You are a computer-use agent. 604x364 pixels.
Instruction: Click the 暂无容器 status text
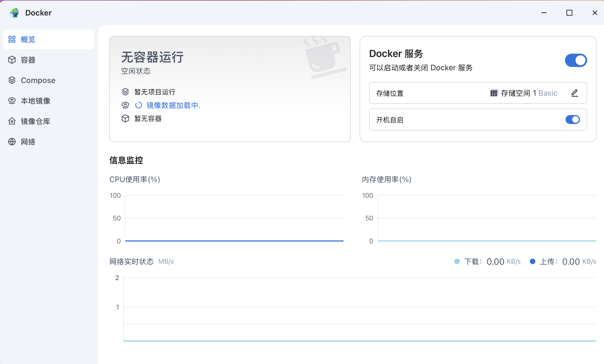(x=148, y=118)
